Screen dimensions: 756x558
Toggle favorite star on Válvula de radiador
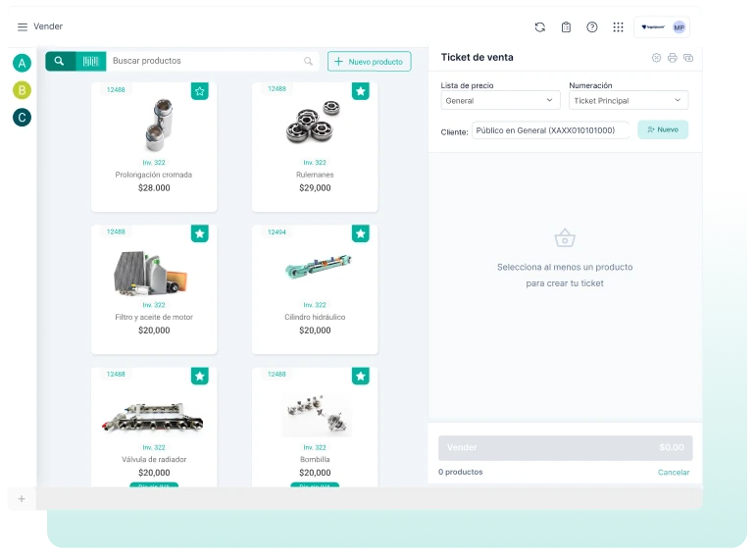(x=200, y=377)
